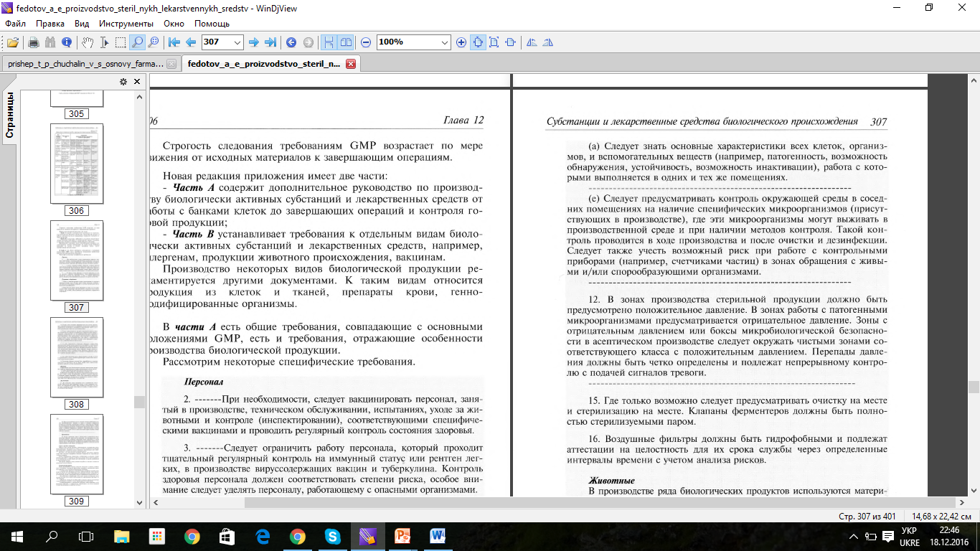The image size is (980, 551).
Task: Open the Помощь menu
Action: point(212,24)
